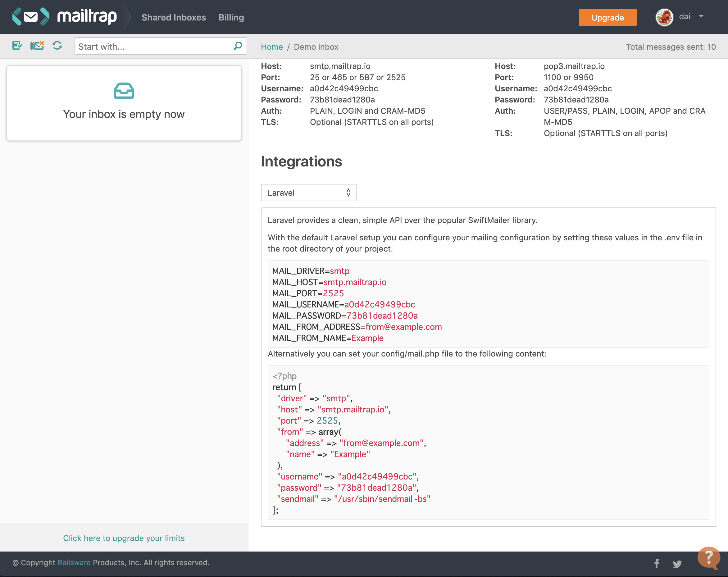The height and width of the screenshot is (577, 728).
Task: Open the Railsware footer link
Action: click(74, 562)
